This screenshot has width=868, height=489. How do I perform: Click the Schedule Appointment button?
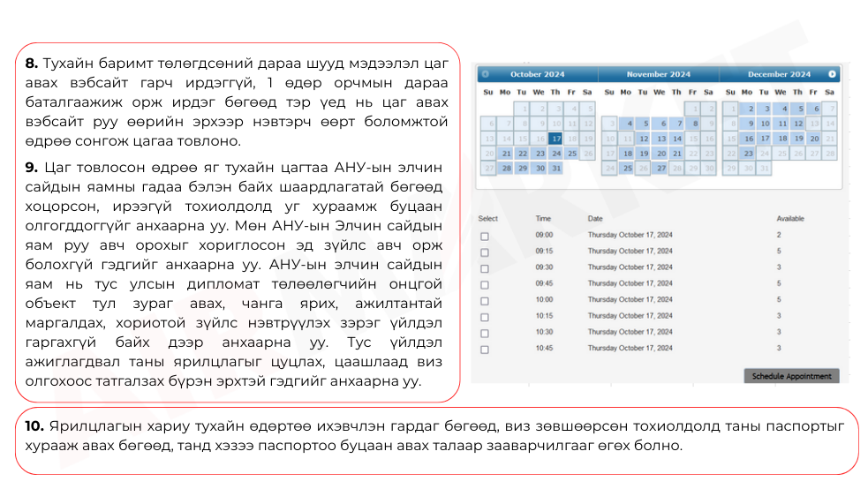pyautogui.click(x=791, y=376)
